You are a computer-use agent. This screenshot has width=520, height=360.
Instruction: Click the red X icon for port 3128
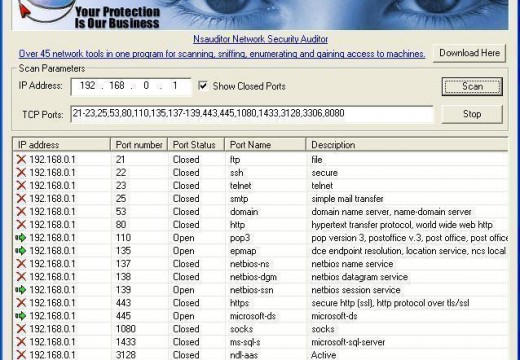click(21, 355)
